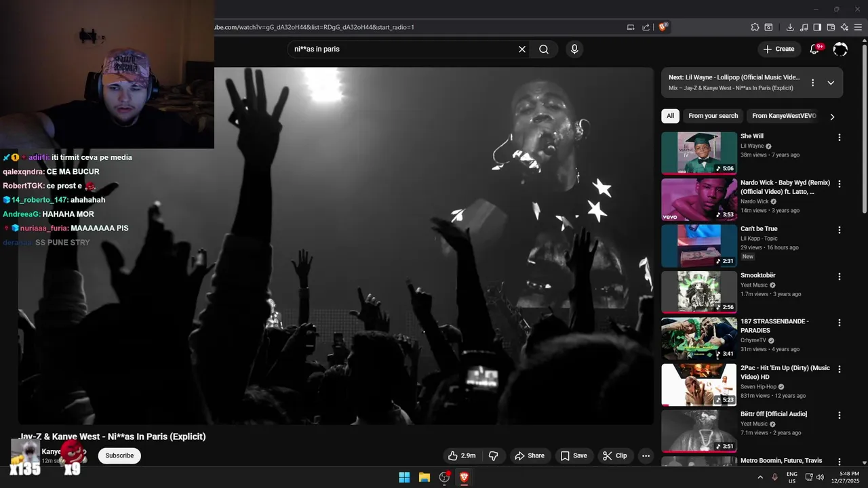Image resolution: width=868 pixels, height=488 pixels.
Task: Open She Will video thumbnail
Action: [x=699, y=153]
